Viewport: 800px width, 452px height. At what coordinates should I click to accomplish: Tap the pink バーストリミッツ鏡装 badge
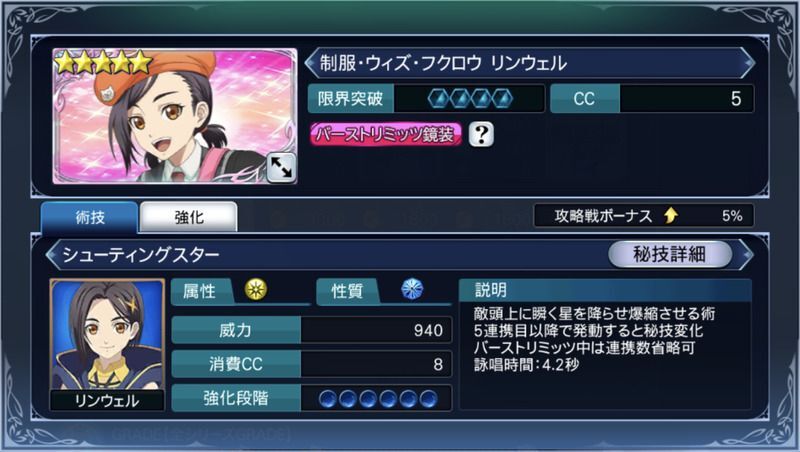pos(385,135)
